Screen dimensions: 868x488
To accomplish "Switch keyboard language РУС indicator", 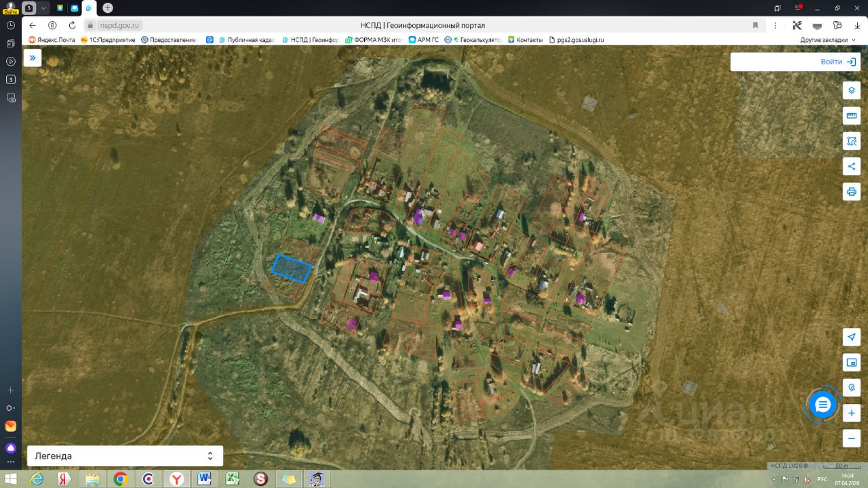I will pos(822,479).
